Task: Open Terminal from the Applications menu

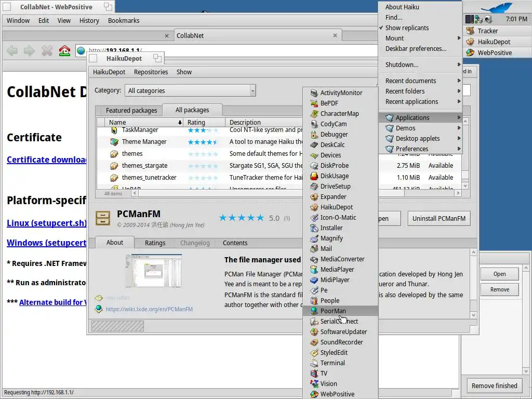Action: pyautogui.click(x=340, y=363)
